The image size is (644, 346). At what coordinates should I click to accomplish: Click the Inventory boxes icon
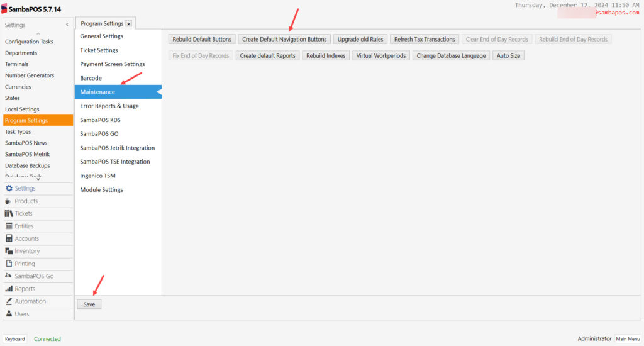coord(9,251)
